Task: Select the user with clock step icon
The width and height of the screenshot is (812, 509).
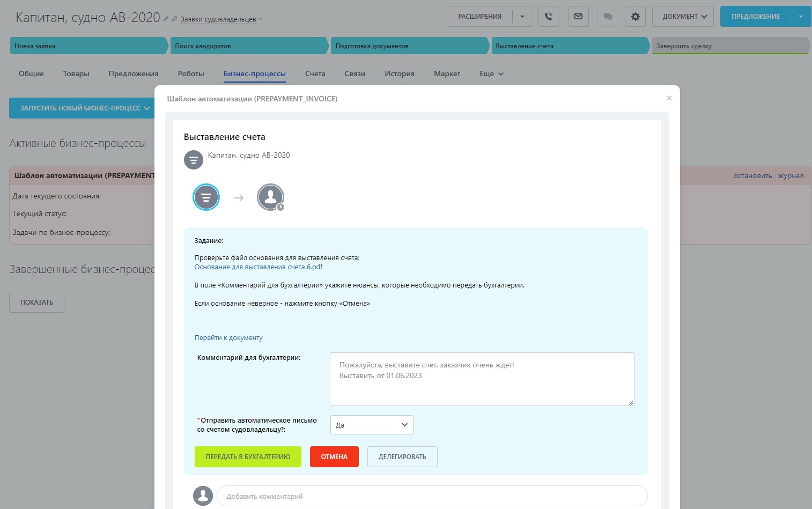Action: tap(270, 197)
